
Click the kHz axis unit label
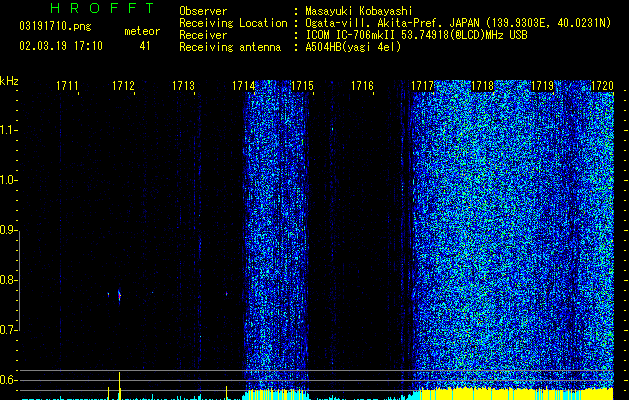click(x=9, y=81)
